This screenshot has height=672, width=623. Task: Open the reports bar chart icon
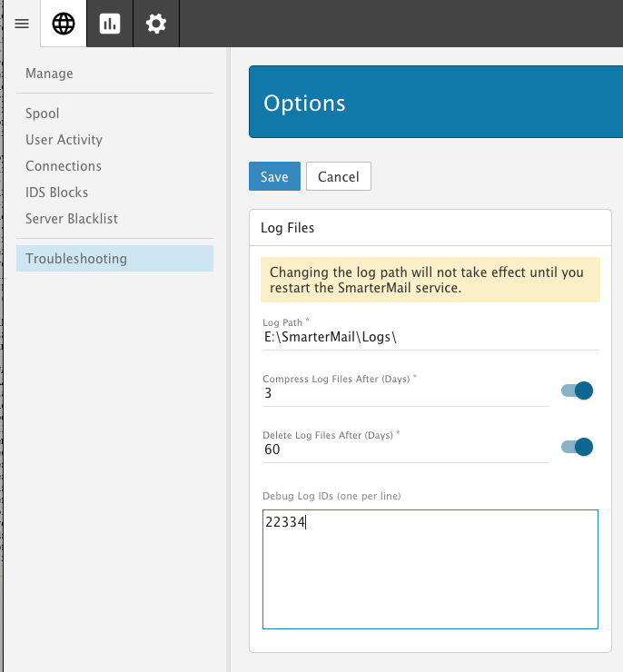110,24
